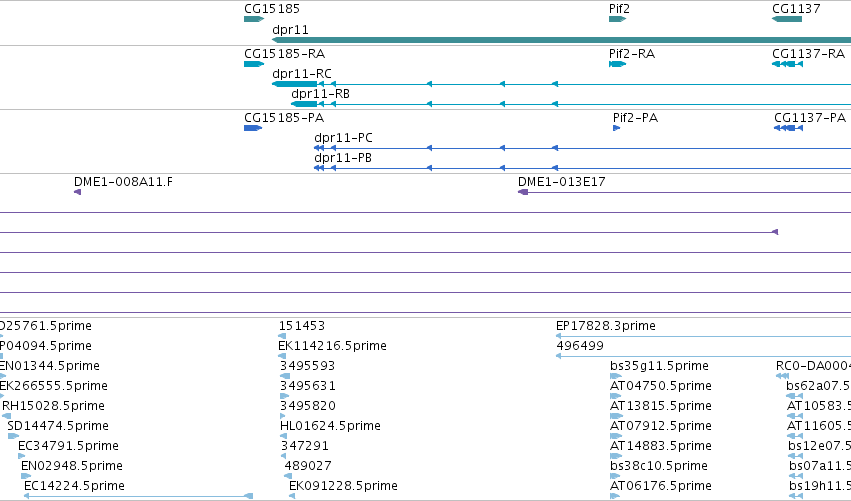Click the EC34791.5prime EST label
851x501 pixels.
[68, 446]
